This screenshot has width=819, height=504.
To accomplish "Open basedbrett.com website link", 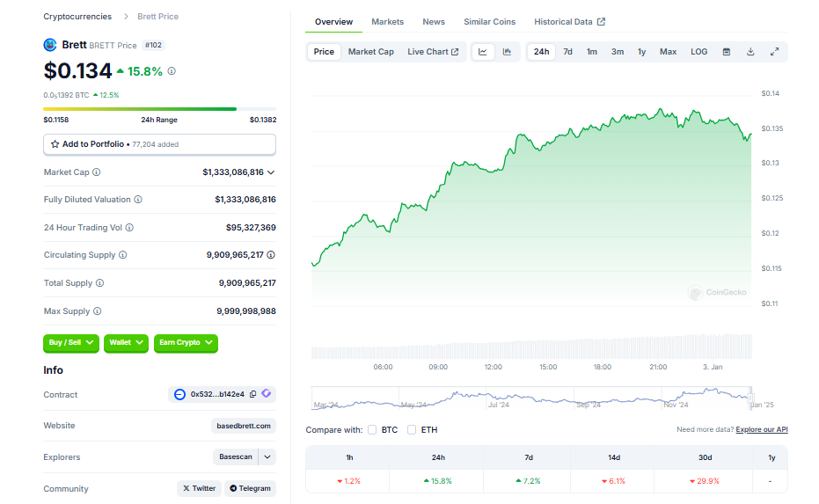I will [x=244, y=427].
